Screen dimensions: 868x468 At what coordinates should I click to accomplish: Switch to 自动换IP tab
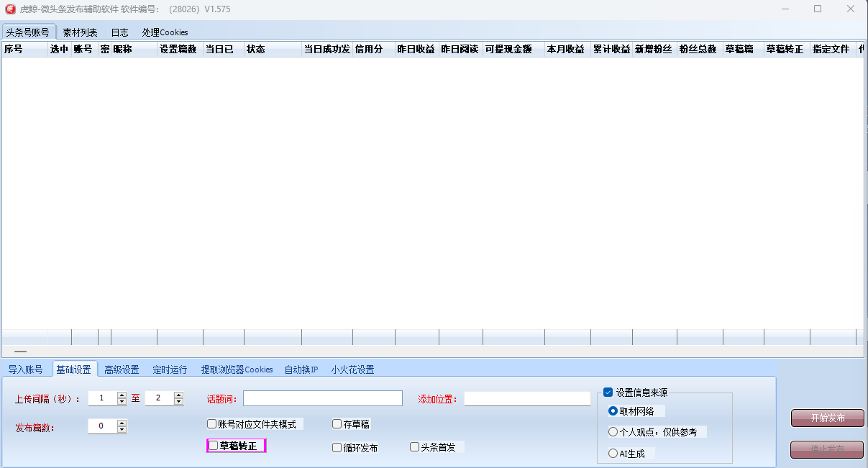(301, 370)
